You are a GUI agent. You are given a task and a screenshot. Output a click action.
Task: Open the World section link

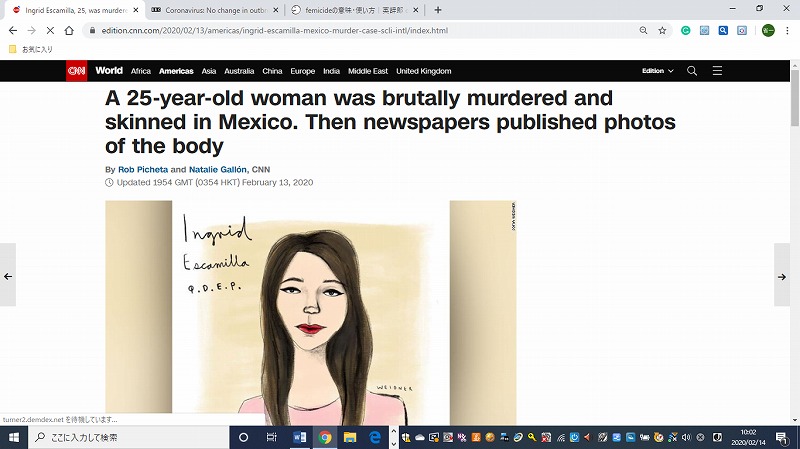click(109, 70)
